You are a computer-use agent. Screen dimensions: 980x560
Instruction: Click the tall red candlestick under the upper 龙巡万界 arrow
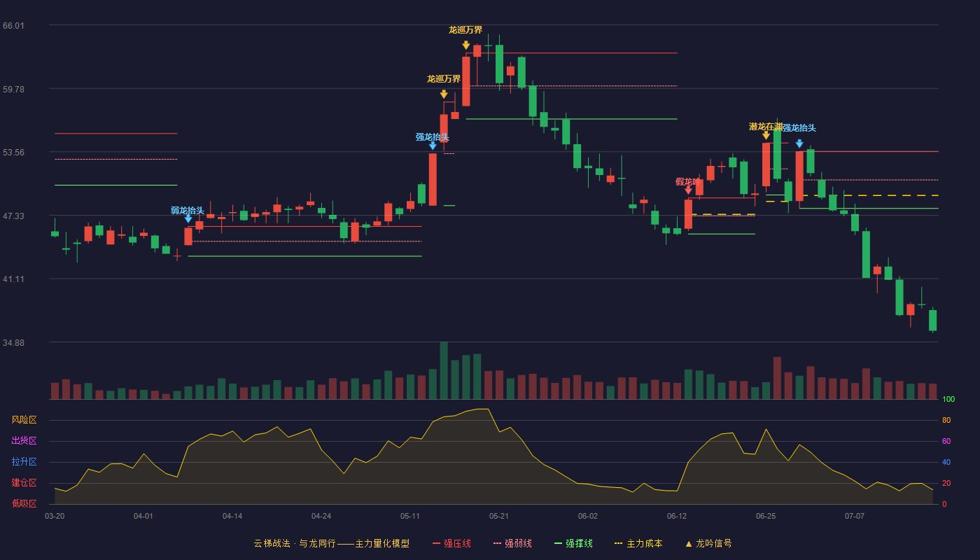click(466, 81)
